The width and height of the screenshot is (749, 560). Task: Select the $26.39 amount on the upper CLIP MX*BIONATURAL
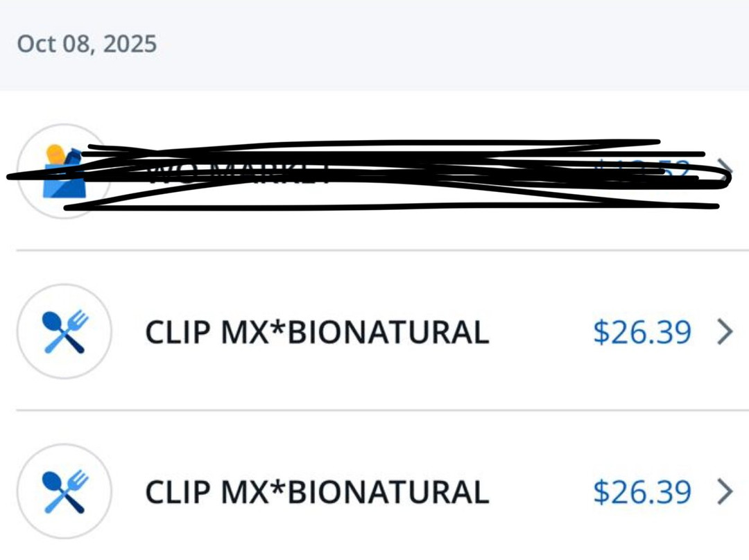642,333
